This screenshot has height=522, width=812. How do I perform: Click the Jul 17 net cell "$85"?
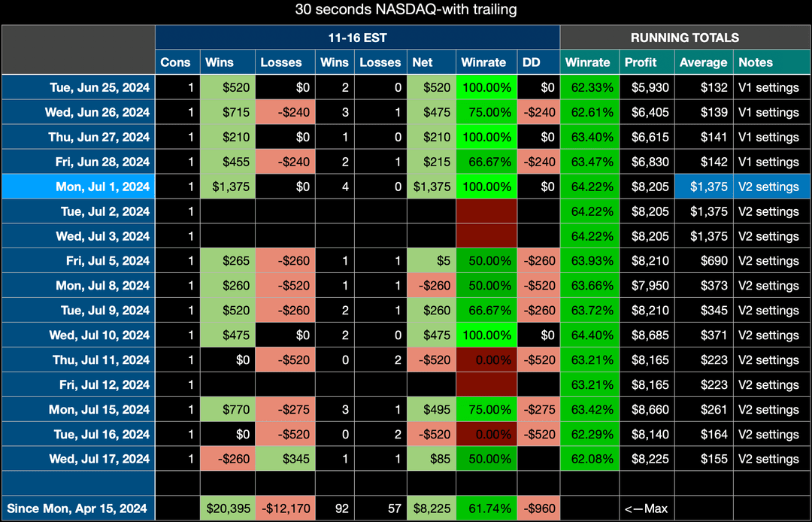tap(432, 459)
